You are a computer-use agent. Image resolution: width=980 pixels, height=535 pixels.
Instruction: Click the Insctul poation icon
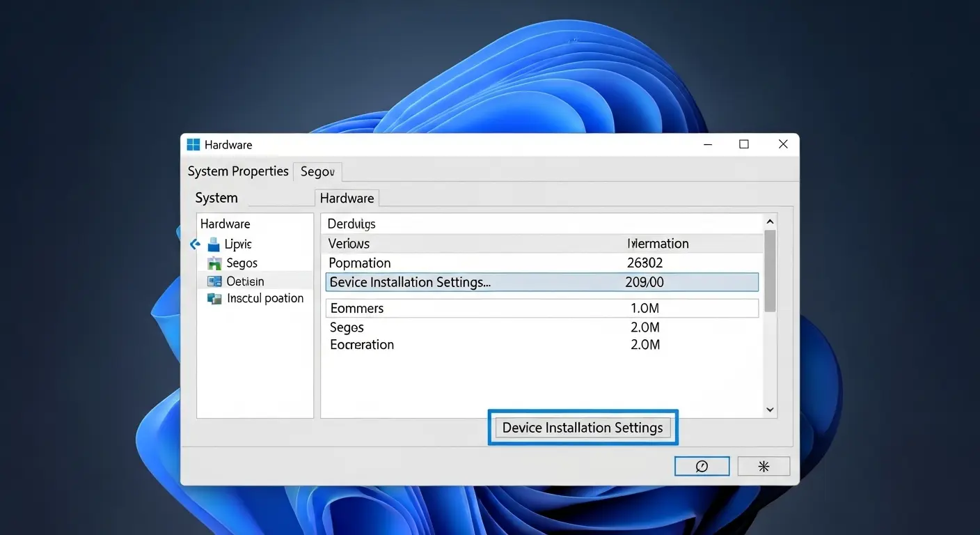(214, 299)
